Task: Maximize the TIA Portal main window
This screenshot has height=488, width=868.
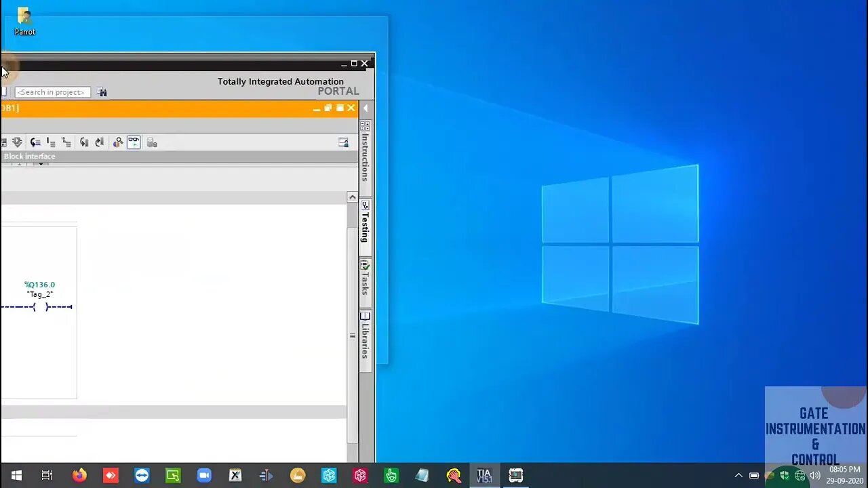Action: [x=353, y=64]
